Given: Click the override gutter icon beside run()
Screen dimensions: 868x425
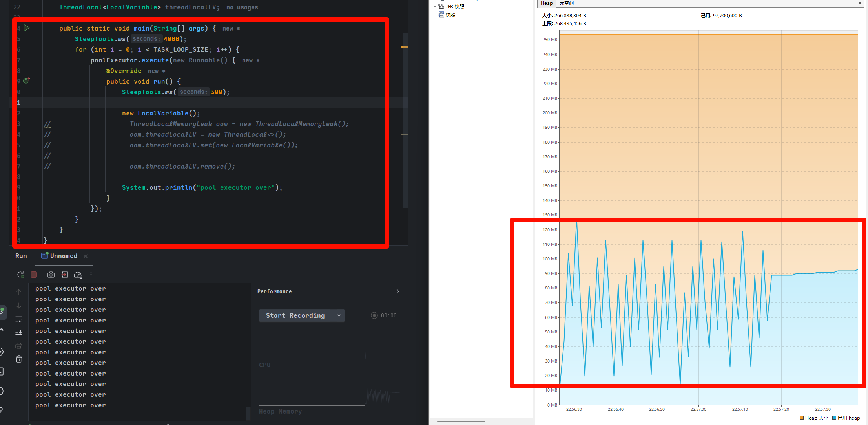Looking at the screenshot, I should (26, 81).
